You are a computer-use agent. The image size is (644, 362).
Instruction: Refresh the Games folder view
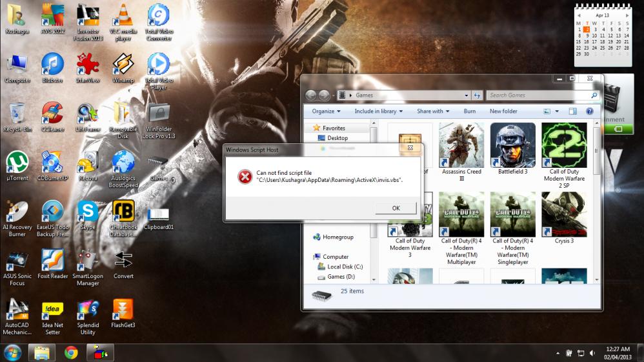[477, 96]
